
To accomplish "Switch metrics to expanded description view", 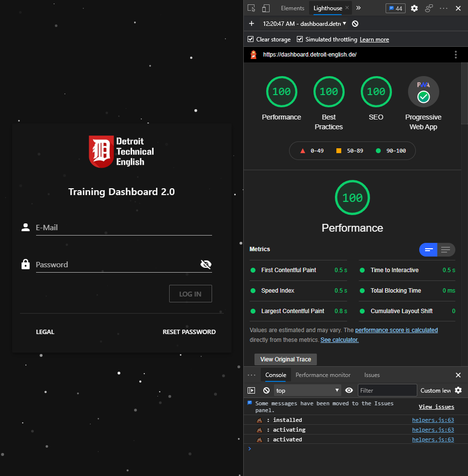I will [x=446, y=250].
